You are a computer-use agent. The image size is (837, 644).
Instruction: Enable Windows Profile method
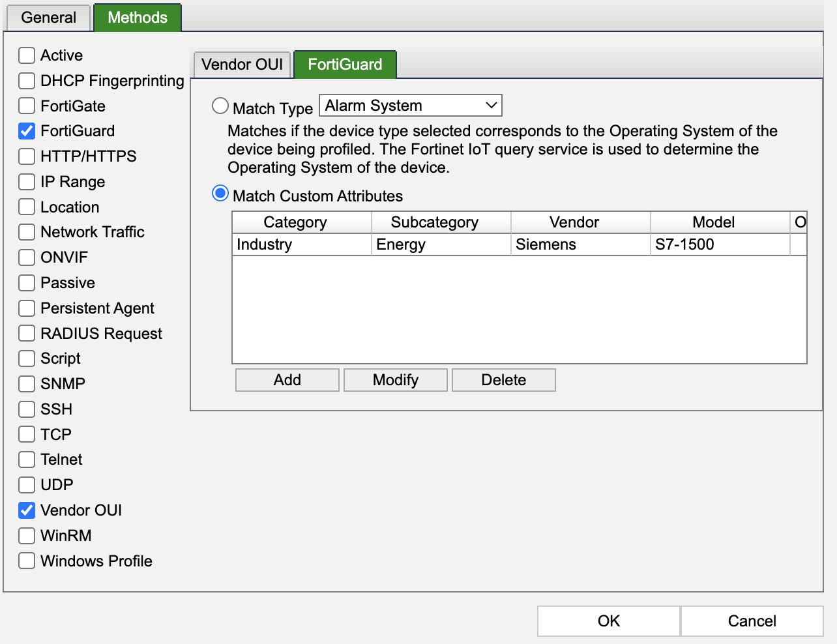pos(26,561)
